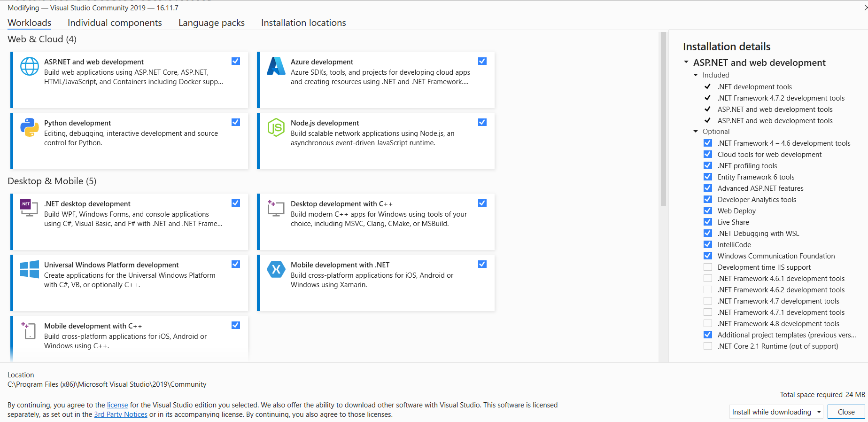Collapse the Optional components section
The width and height of the screenshot is (868, 422).
(x=696, y=132)
